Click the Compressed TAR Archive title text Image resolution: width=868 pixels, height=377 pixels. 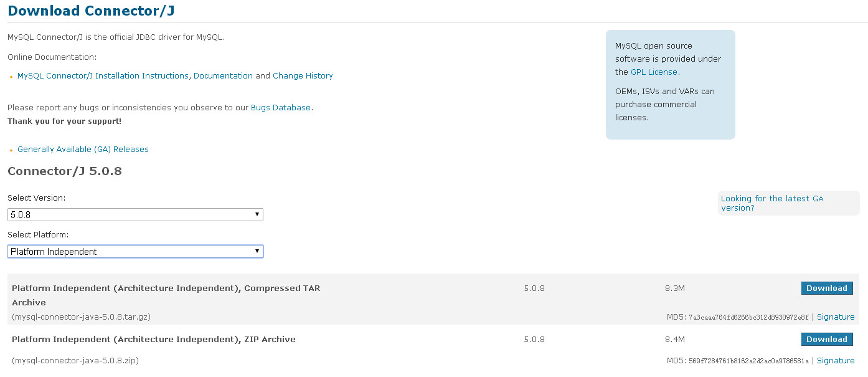pos(166,295)
